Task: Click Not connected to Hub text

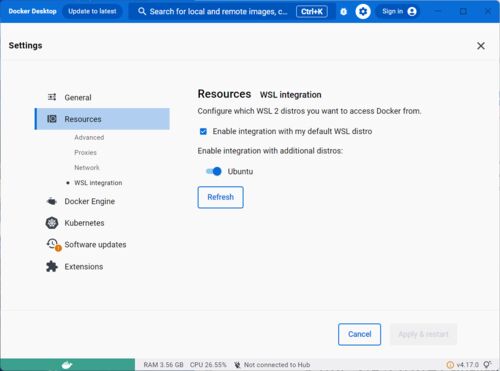Action: coord(277,365)
